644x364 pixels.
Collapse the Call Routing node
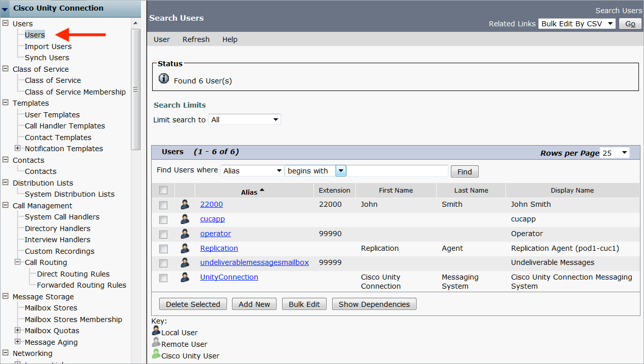pos(18,262)
